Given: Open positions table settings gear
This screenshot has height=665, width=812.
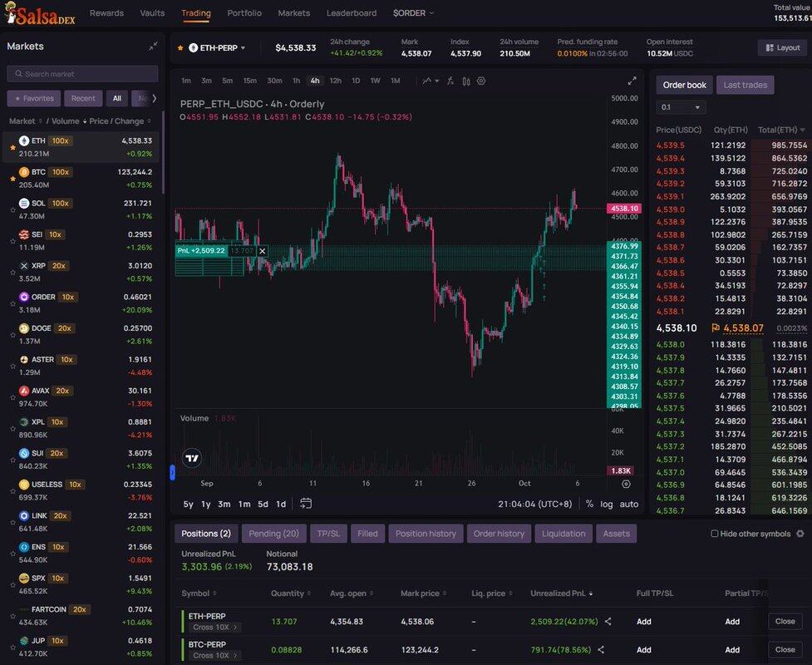Looking at the screenshot, I should pyautogui.click(x=800, y=534).
